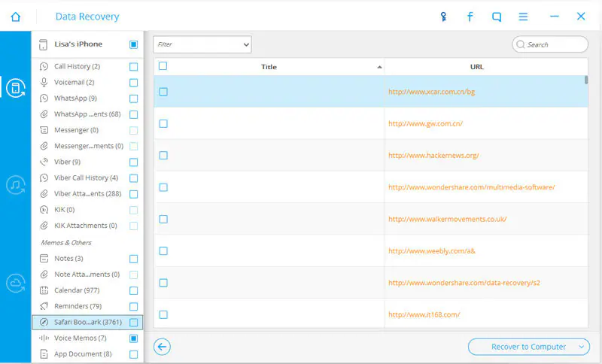Check the hackernews.org row checkbox
The height and width of the screenshot is (364, 602).
[x=163, y=156]
